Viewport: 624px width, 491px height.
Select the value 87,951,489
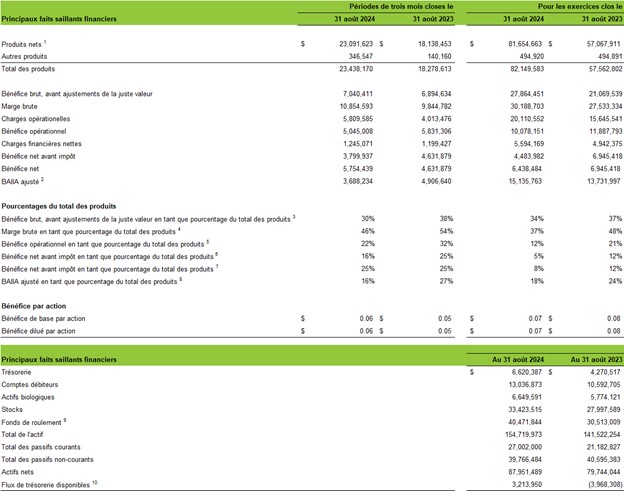[525, 472]
